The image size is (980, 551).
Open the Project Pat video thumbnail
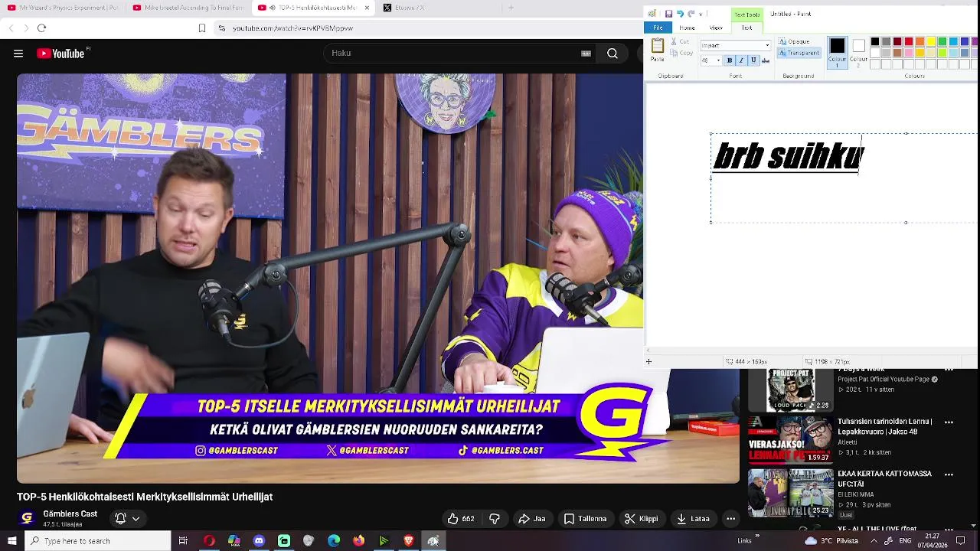coord(791,390)
